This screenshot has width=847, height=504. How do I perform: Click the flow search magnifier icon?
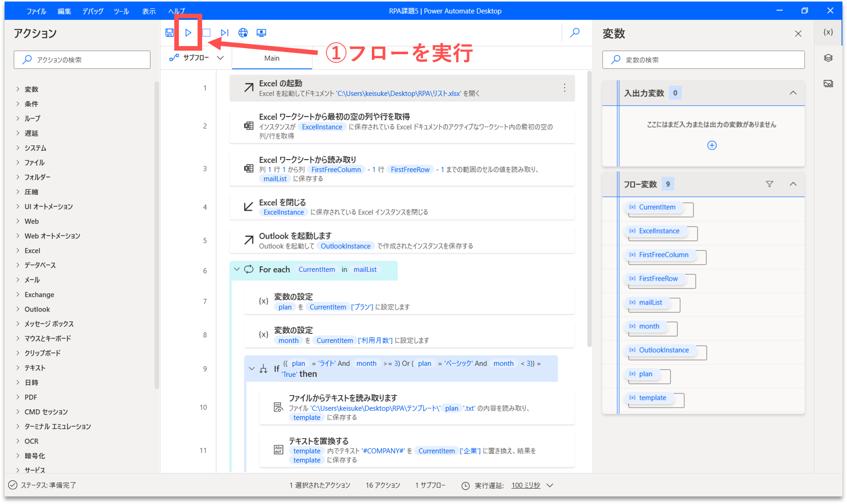pyautogui.click(x=575, y=33)
